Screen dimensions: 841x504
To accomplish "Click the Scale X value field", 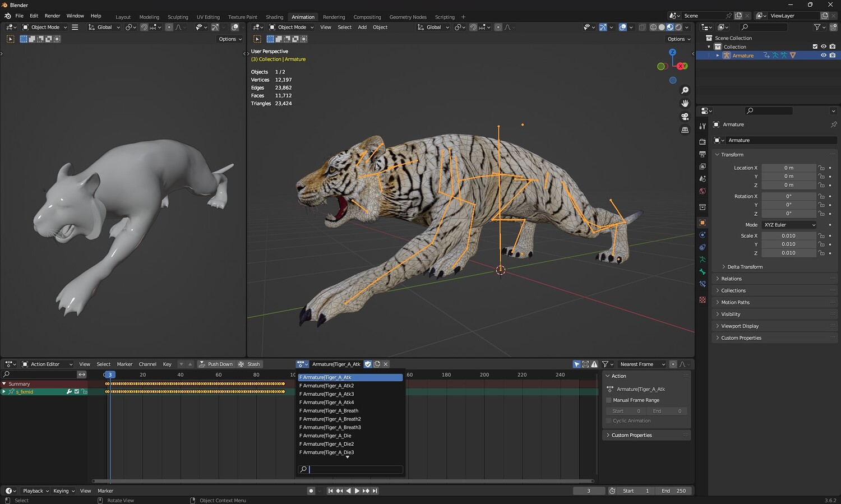I will [x=788, y=236].
